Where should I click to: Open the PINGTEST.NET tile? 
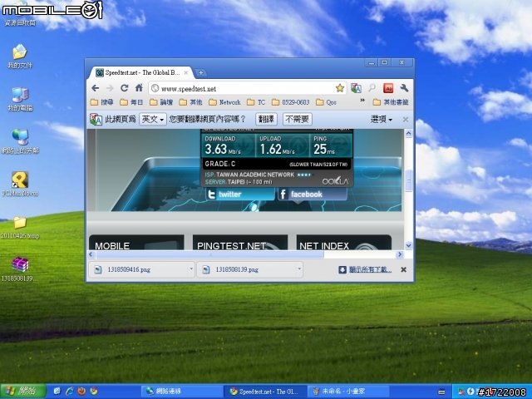point(240,243)
